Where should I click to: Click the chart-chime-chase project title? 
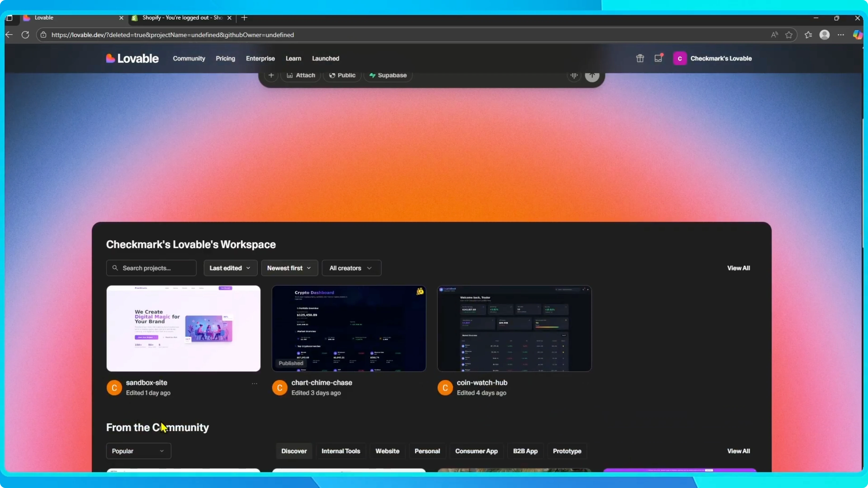tap(322, 383)
